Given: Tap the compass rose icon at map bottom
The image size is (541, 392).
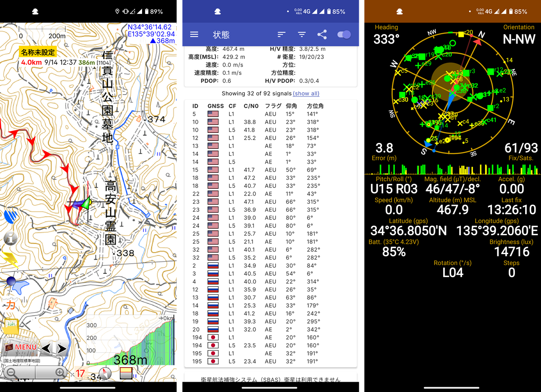Looking at the screenshot, I should 105,373.
